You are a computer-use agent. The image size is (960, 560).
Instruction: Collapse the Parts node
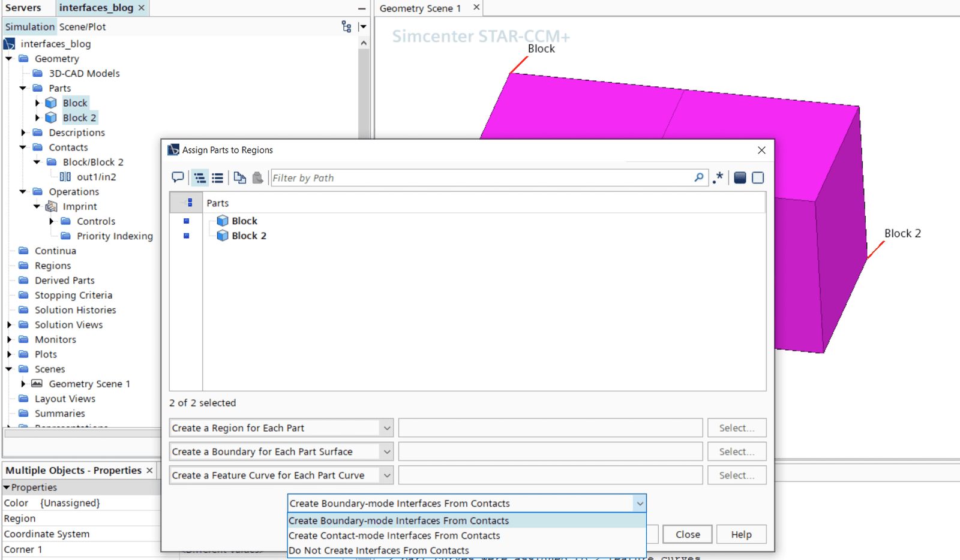coord(23,88)
